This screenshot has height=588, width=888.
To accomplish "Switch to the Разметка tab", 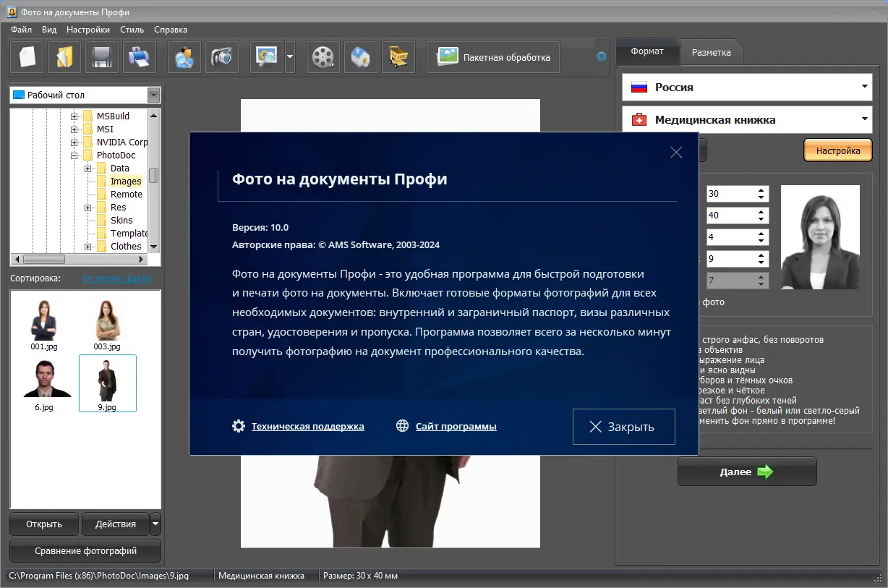I will click(711, 52).
